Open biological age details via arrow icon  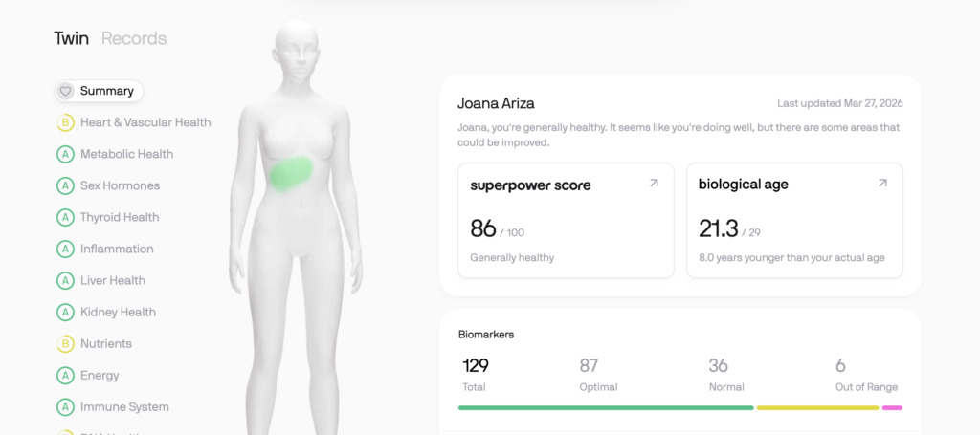tap(882, 183)
